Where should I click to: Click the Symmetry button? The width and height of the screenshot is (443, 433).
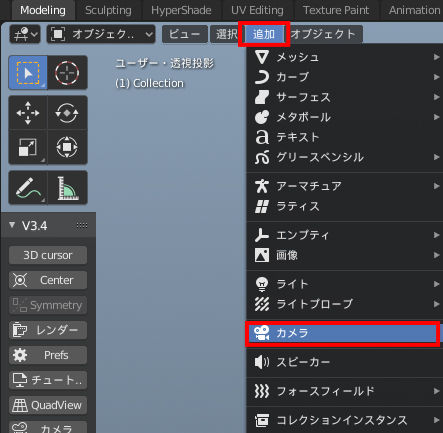(x=48, y=305)
